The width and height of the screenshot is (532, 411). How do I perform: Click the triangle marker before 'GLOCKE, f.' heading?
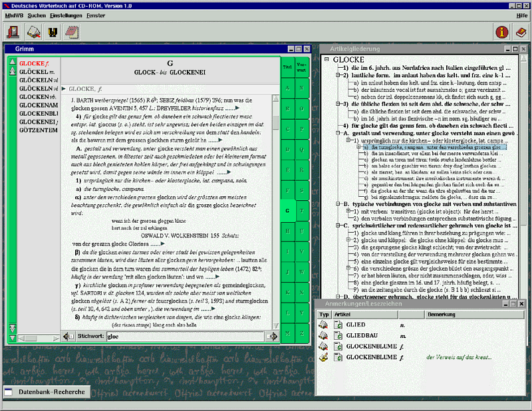pyautogui.click(x=64, y=89)
